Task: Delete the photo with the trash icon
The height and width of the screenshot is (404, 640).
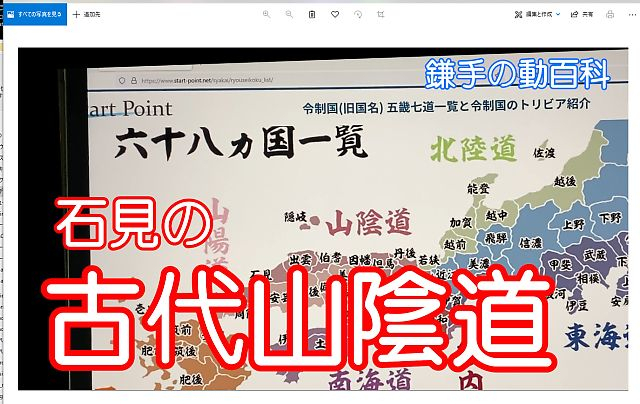Action: click(312, 14)
